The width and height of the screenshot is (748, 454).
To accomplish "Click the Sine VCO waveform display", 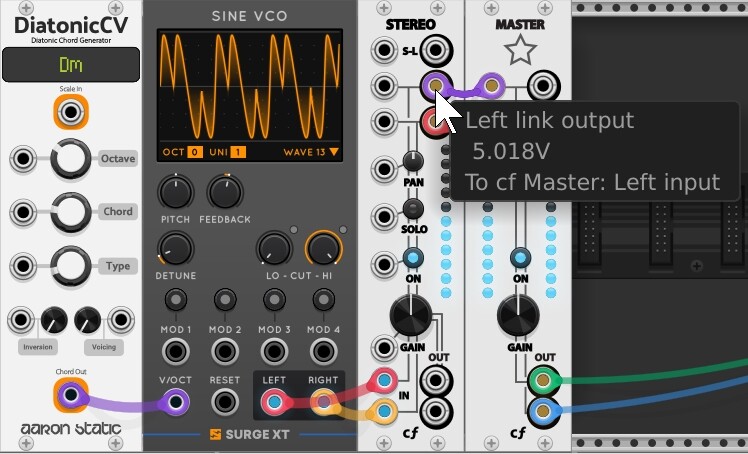I will [x=249, y=88].
